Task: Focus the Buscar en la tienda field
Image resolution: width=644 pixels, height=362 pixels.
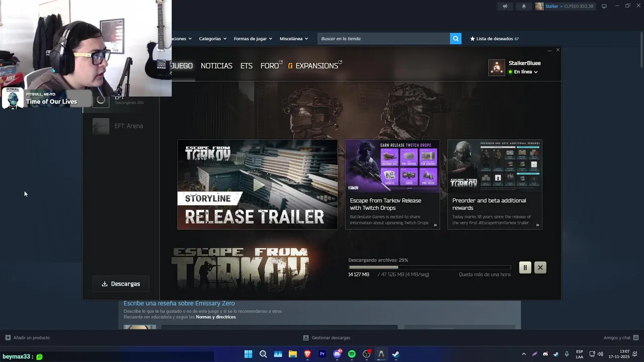Action: pos(383,39)
